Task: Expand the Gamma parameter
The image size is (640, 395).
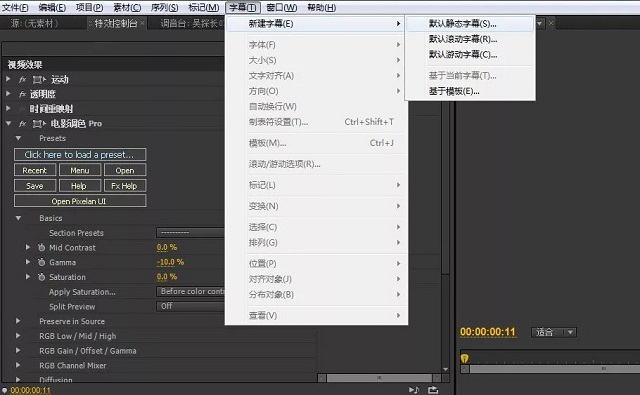Action: click(x=28, y=262)
